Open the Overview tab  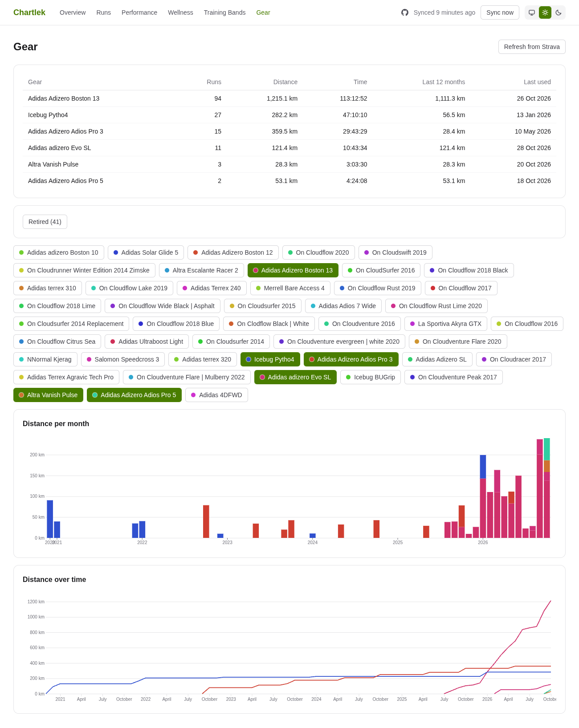(73, 12)
